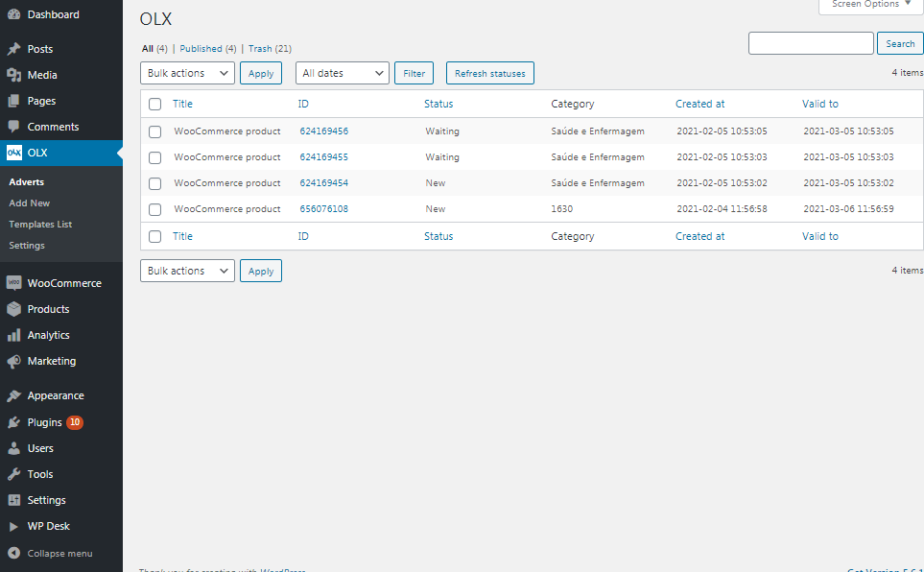Click the Filter button

pyautogui.click(x=415, y=73)
